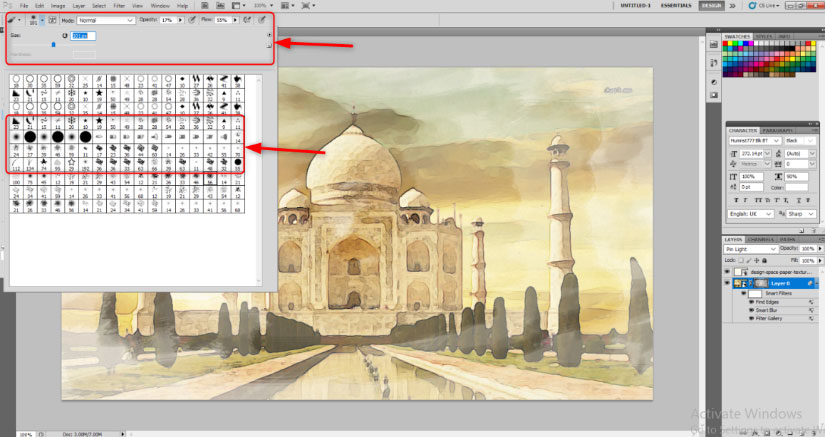Viewport: 825px width, 437px height.
Task: Click the Faux Italic T icon
Action: click(x=745, y=200)
